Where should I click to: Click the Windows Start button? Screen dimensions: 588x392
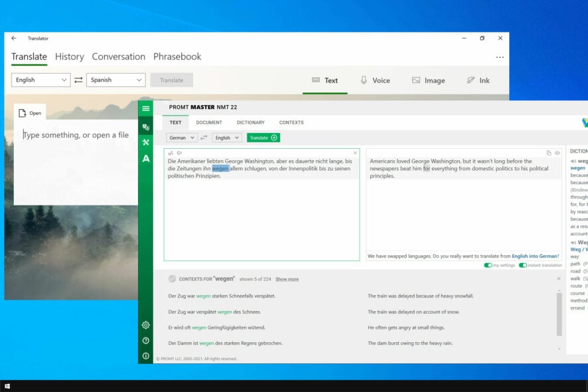pos(7,386)
